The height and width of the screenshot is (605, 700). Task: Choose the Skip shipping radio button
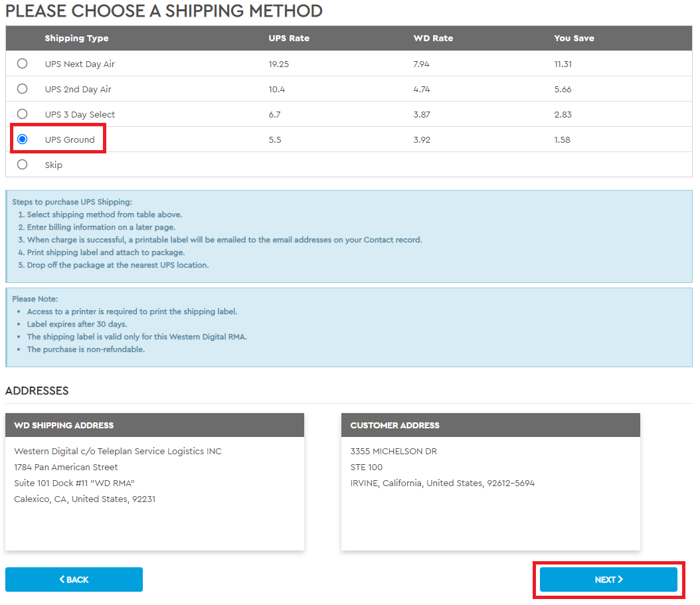(x=23, y=165)
